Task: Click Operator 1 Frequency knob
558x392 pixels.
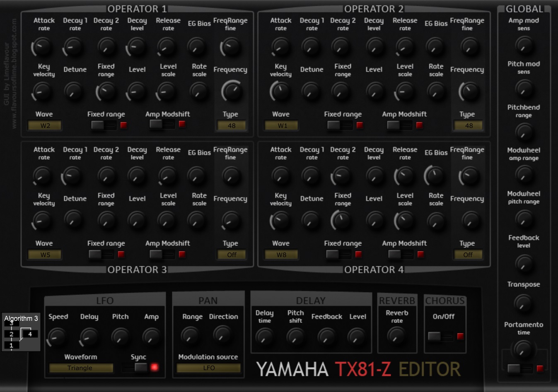Action: tap(232, 91)
